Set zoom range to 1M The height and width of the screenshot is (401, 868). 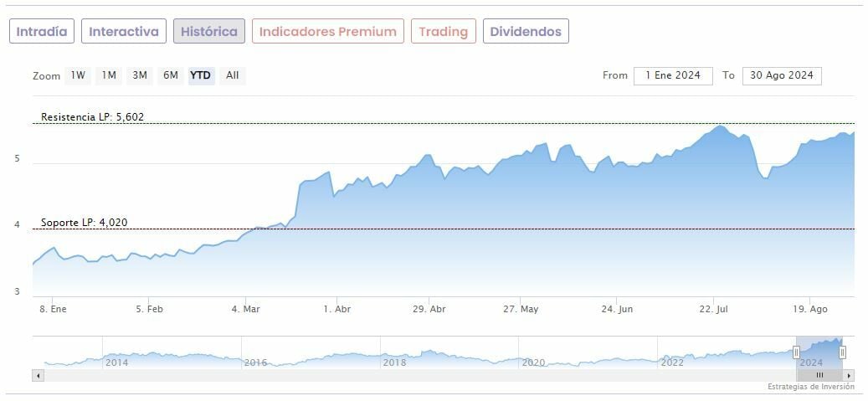(x=109, y=75)
